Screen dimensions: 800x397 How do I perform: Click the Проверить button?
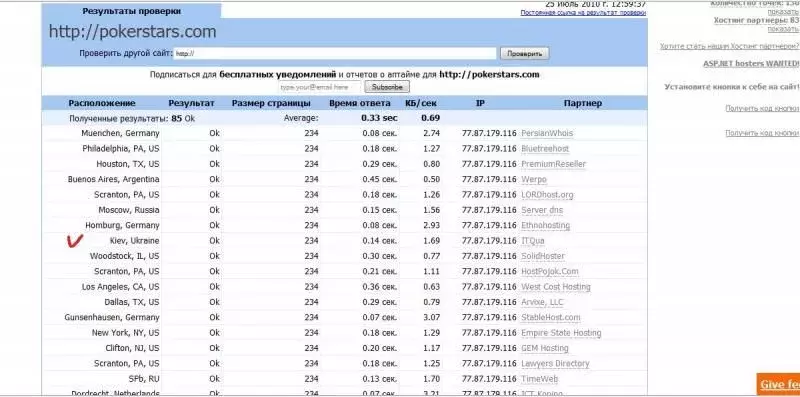524,54
